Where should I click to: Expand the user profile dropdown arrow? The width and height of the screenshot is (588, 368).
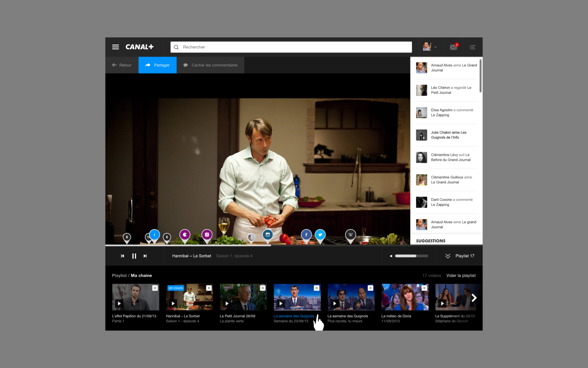point(435,47)
